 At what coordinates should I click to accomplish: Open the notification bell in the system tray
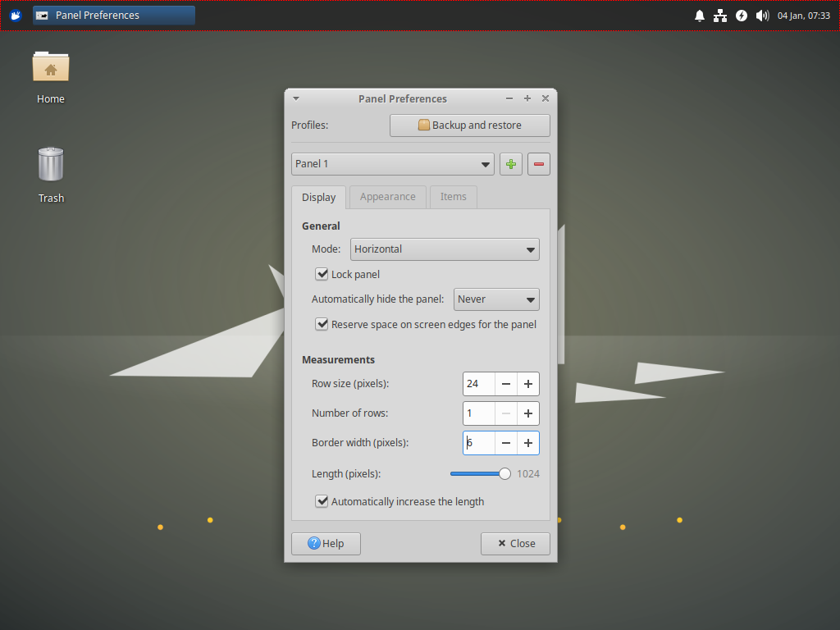pyautogui.click(x=700, y=15)
